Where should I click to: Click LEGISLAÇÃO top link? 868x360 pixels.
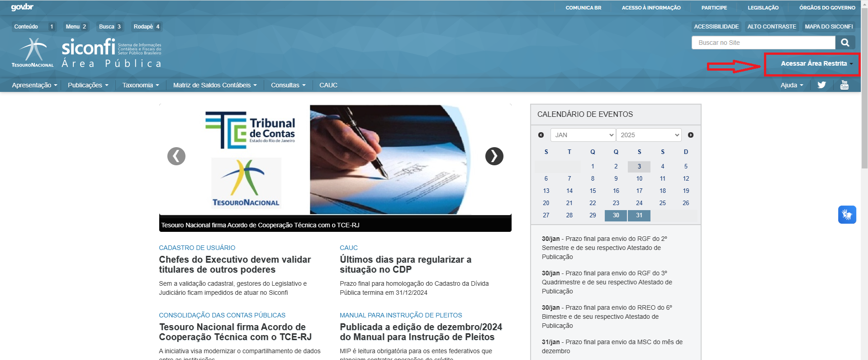point(763,8)
